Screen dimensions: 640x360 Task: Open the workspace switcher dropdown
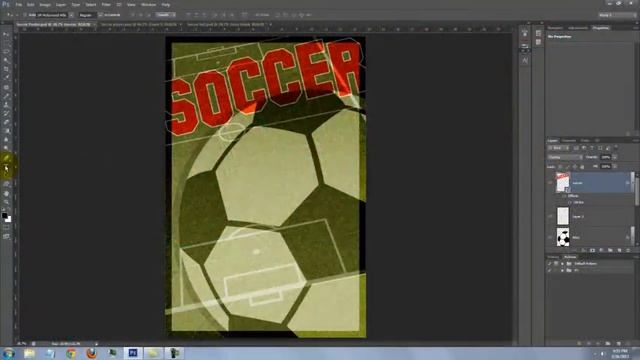pyautogui.click(x=617, y=15)
